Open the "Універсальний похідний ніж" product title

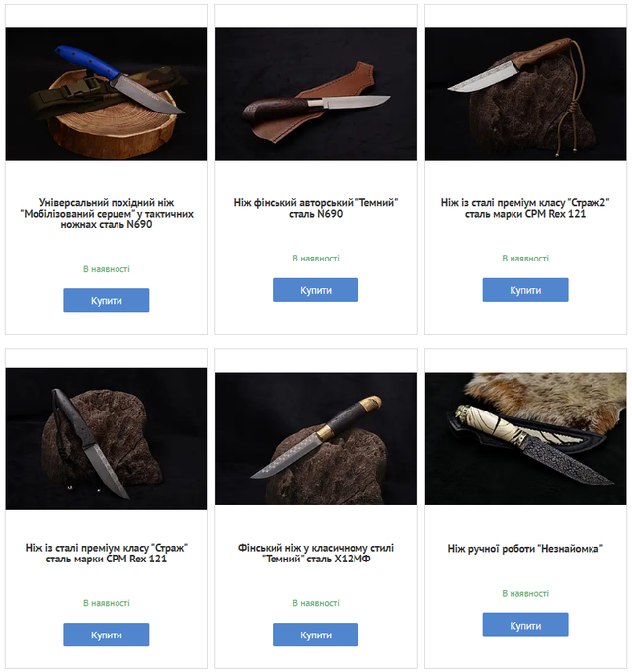click(107, 213)
